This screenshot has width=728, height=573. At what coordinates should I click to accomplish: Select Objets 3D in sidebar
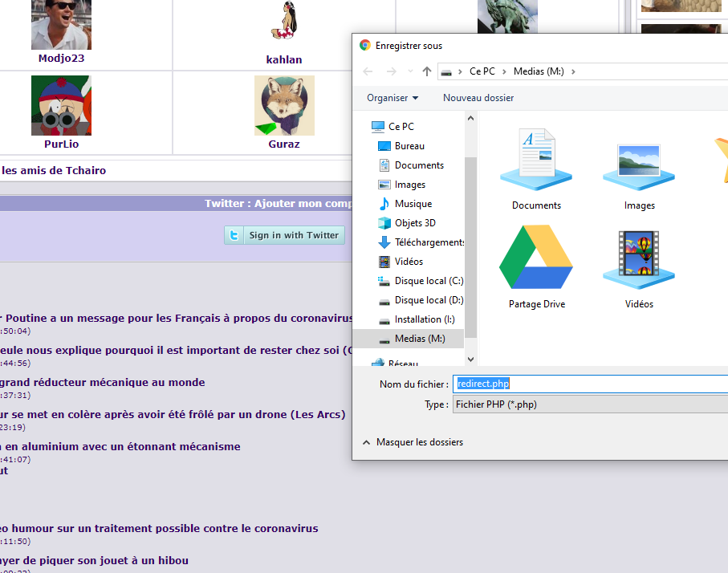(415, 223)
